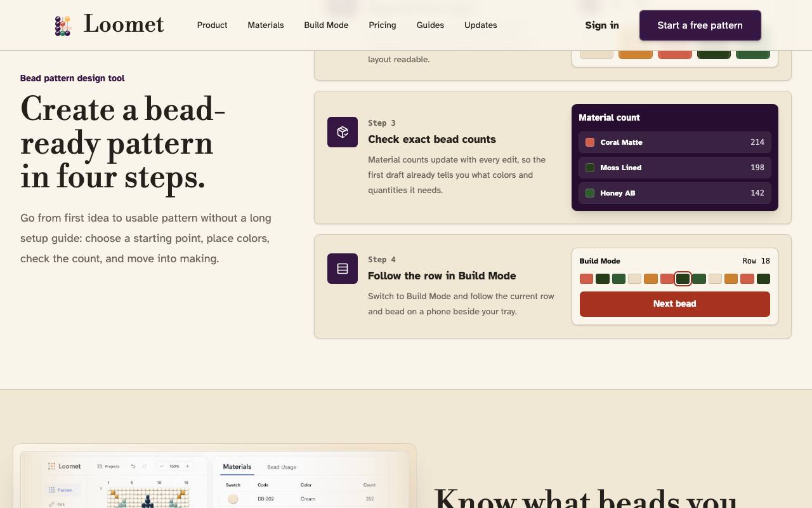Click the DB-202 code cell
Image resolution: width=812 pixels, height=508 pixels.
pyautogui.click(x=266, y=499)
